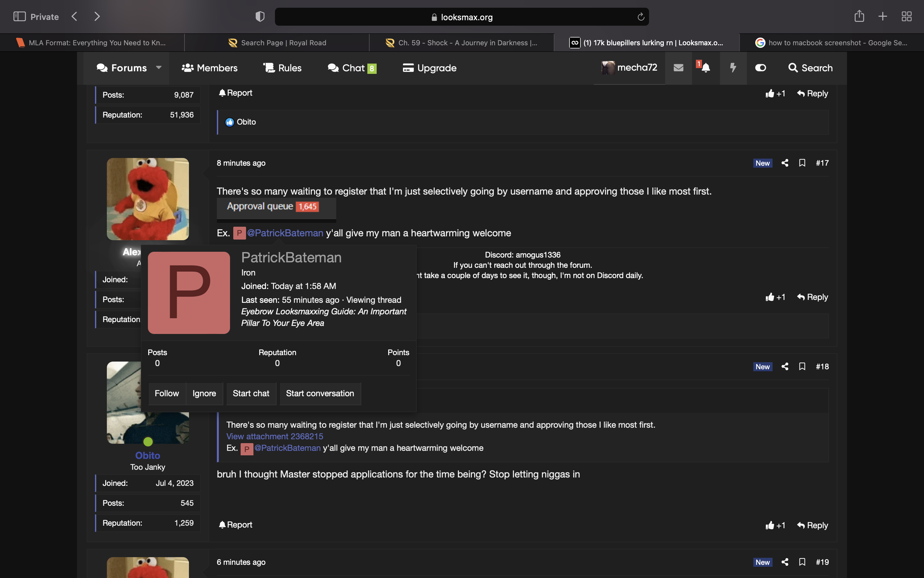Image resolution: width=924 pixels, height=578 pixels.
Task: Go forward to the next page
Action: tap(97, 16)
